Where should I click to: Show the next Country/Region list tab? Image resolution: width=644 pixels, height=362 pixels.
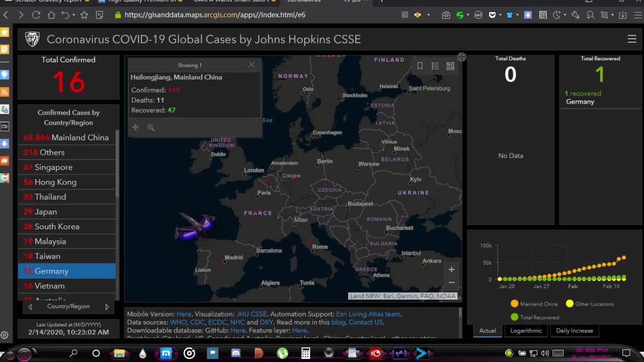pyautogui.click(x=107, y=307)
